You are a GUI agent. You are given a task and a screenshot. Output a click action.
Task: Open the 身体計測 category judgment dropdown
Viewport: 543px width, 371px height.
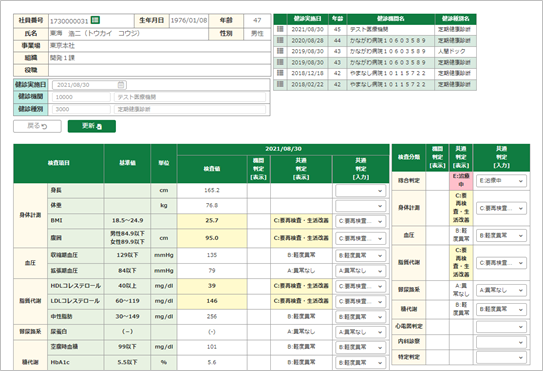pyautogui.click(x=501, y=208)
